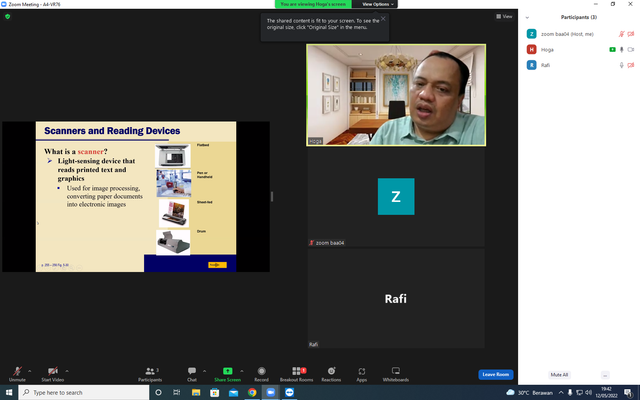This screenshot has width=640, height=400.
Task: Open Breakout Rooms
Action: [297, 374]
